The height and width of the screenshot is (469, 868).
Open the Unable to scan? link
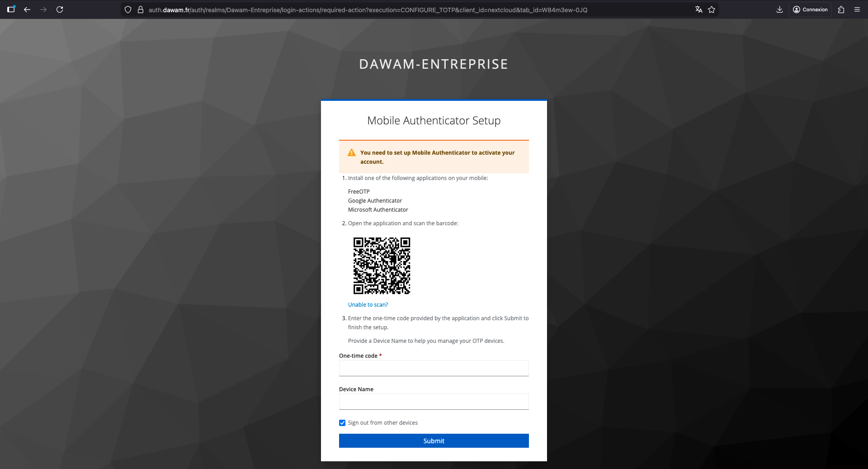click(x=368, y=304)
